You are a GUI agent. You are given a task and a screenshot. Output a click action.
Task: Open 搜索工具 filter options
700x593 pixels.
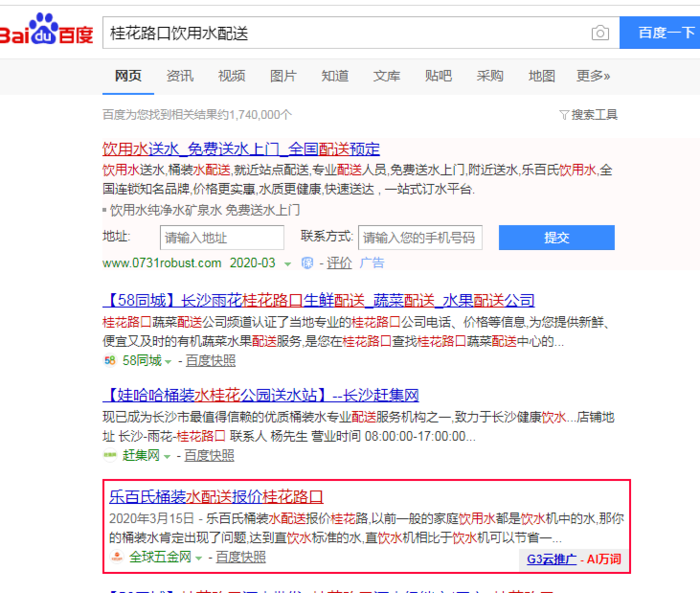(588, 115)
